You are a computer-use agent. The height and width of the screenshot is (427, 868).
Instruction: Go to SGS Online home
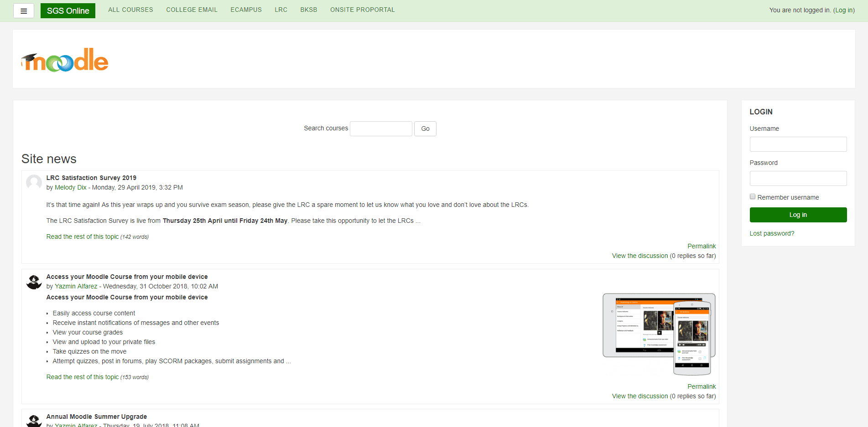point(68,11)
